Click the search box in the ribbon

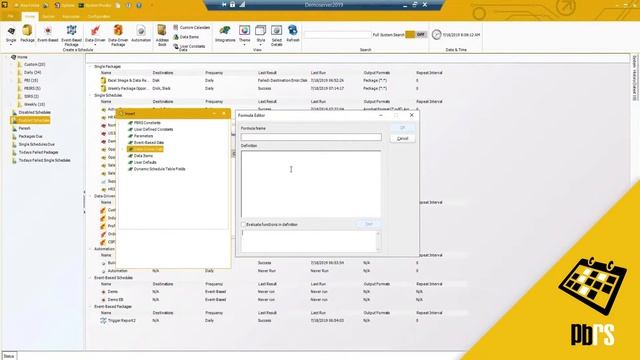337,35
